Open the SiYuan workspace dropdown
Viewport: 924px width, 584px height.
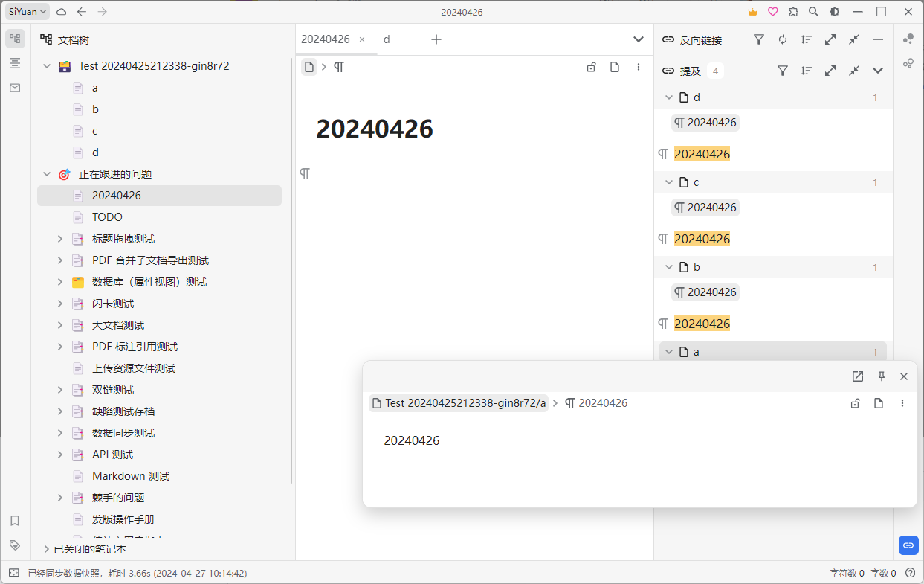click(28, 12)
